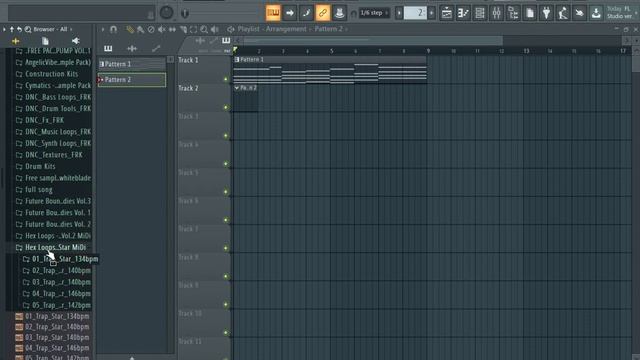Mute Track 6 with its green dot

click(226, 220)
